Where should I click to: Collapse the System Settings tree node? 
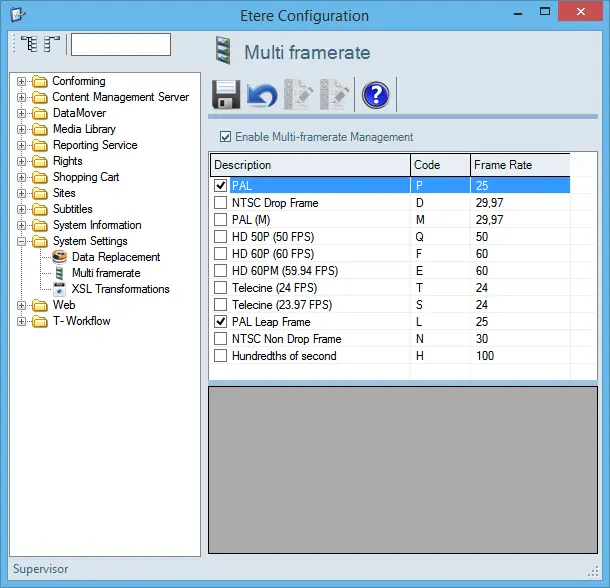(22, 241)
